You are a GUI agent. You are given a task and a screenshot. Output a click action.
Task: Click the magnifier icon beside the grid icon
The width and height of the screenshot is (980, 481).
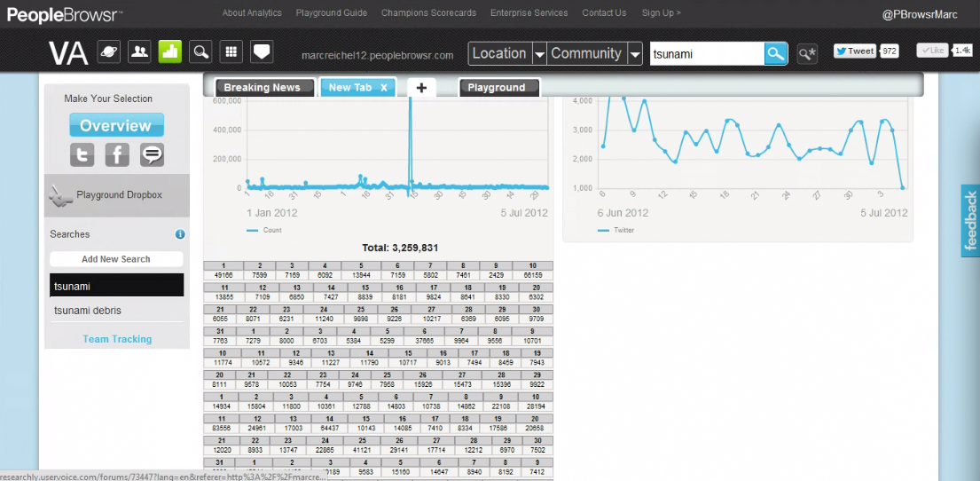200,52
